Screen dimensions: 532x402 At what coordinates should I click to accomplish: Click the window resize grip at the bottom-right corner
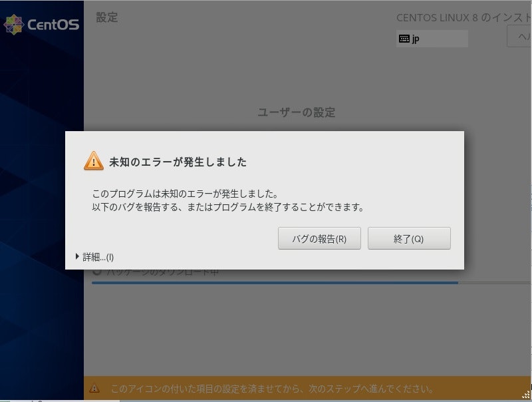(x=526, y=394)
